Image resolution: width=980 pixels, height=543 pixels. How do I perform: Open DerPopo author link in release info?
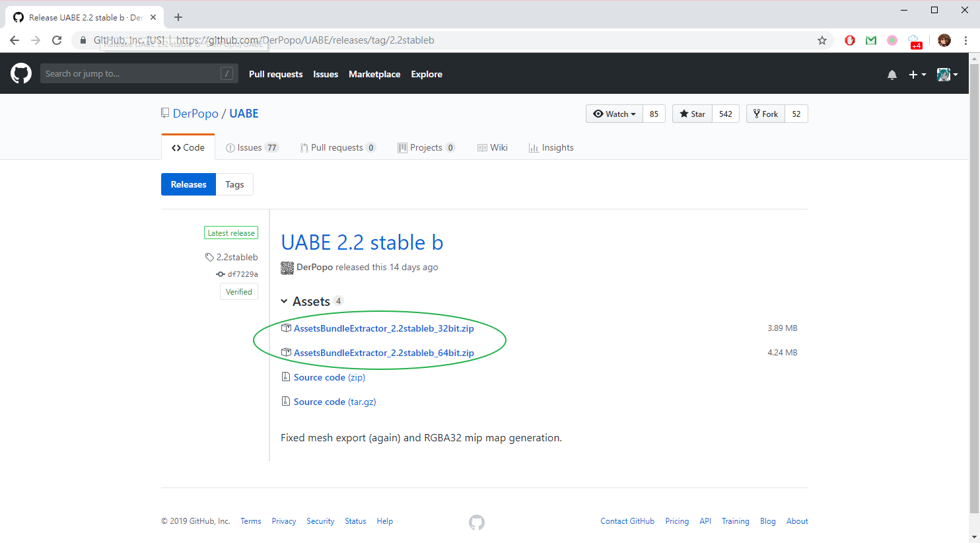[314, 268]
